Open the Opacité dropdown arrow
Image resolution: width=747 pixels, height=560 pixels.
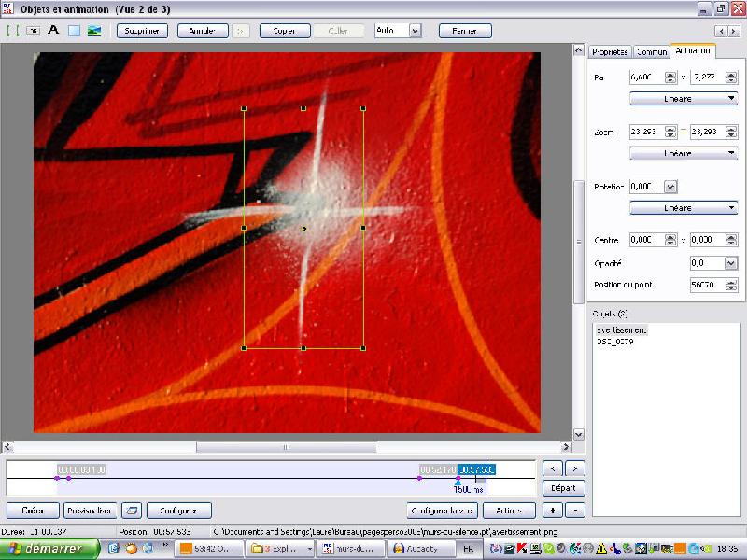click(x=731, y=263)
